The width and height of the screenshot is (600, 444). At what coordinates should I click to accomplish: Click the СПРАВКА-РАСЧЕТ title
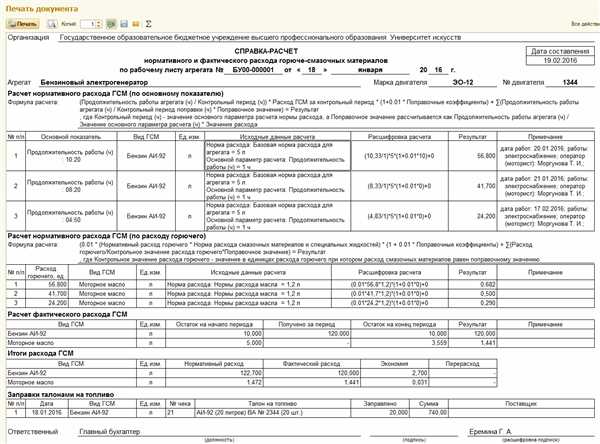[x=266, y=51]
